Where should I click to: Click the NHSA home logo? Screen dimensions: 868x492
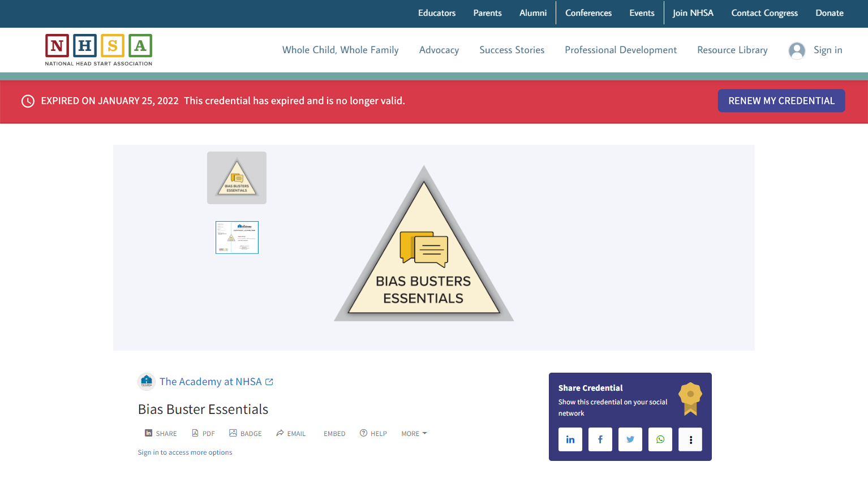coord(98,50)
